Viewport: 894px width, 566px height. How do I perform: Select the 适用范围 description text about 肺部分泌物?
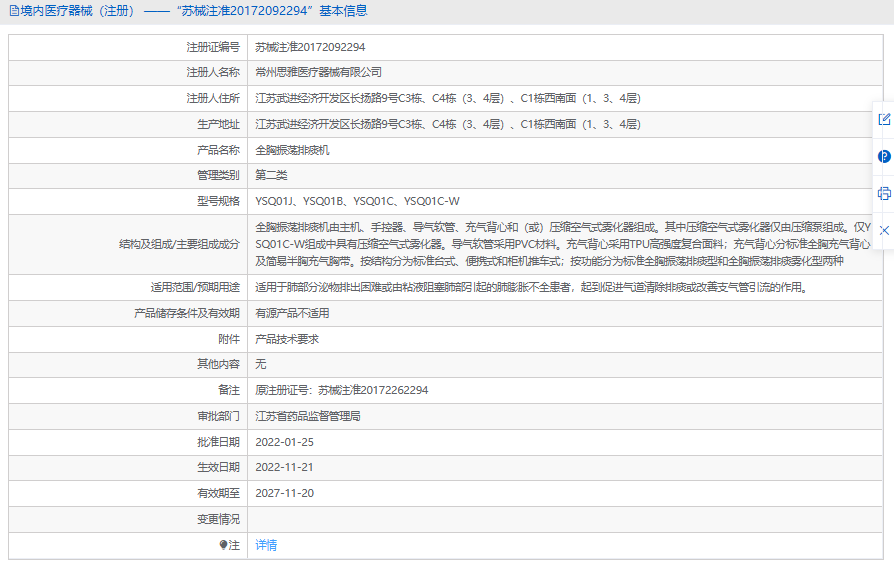532,287
